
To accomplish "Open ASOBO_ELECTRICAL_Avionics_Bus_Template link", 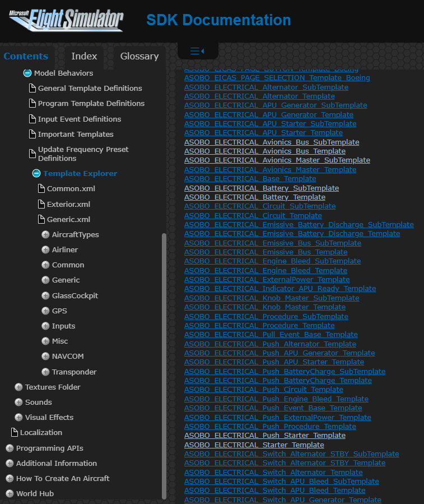I will pyautogui.click(x=265, y=151).
